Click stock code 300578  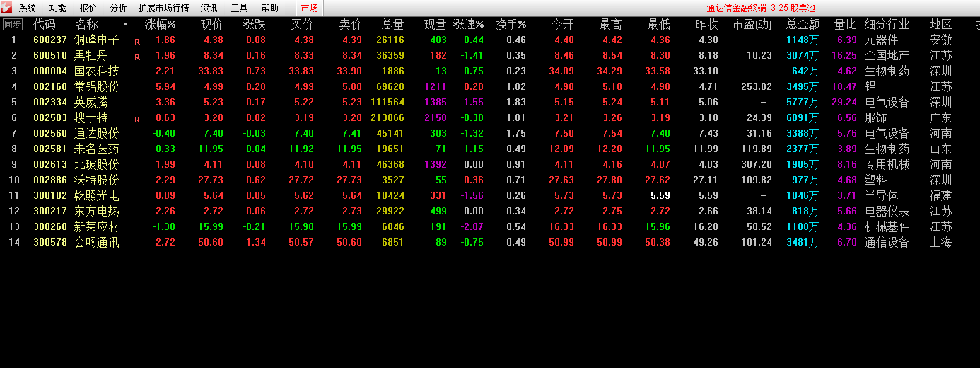(50, 242)
